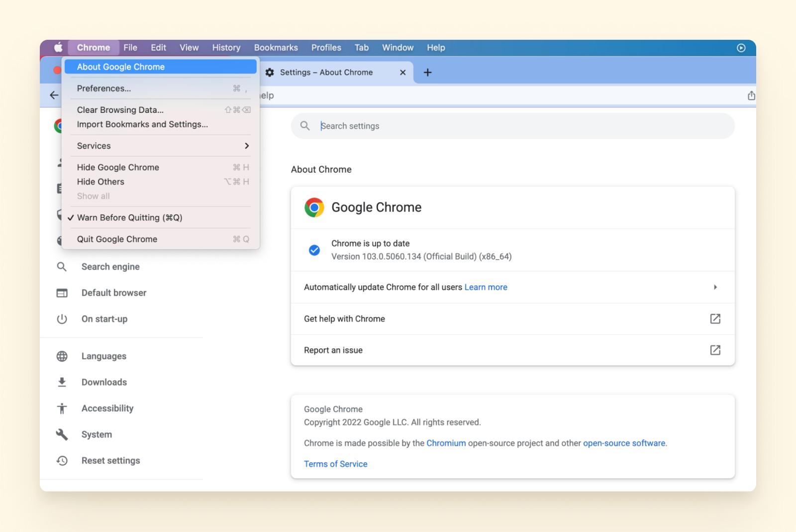
Task: Click the About Chrome heading
Action: [321, 170]
